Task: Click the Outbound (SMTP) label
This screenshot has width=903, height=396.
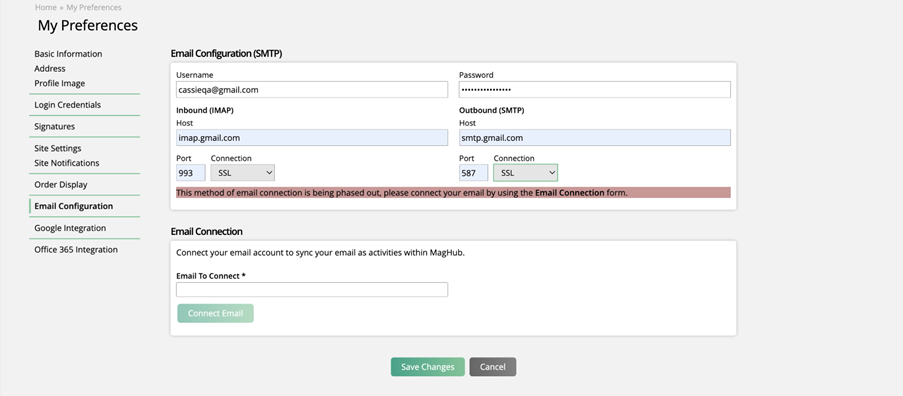Action: pos(491,110)
